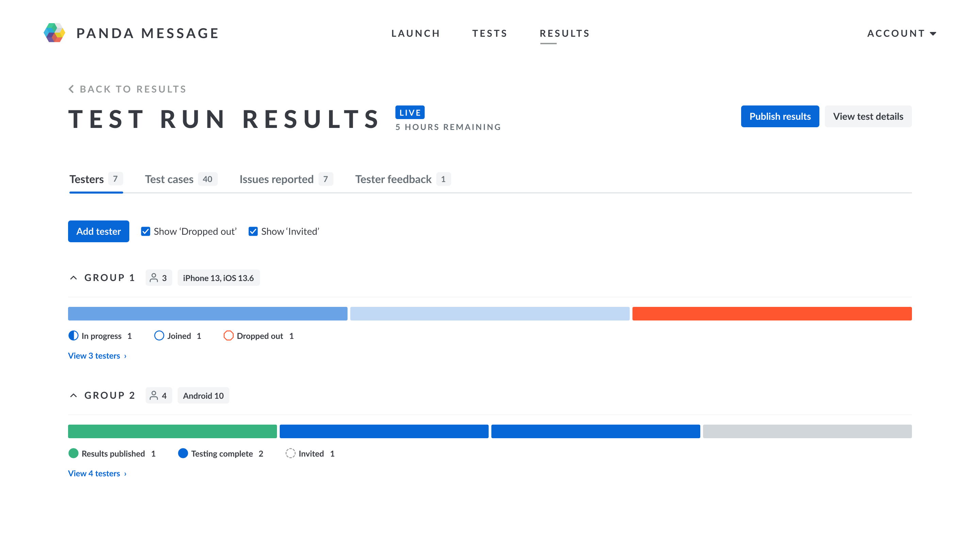Image resolution: width=980 pixels, height=543 pixels.
Task: Click the person icon in Group 2 badge
Action: click(154, 395)
